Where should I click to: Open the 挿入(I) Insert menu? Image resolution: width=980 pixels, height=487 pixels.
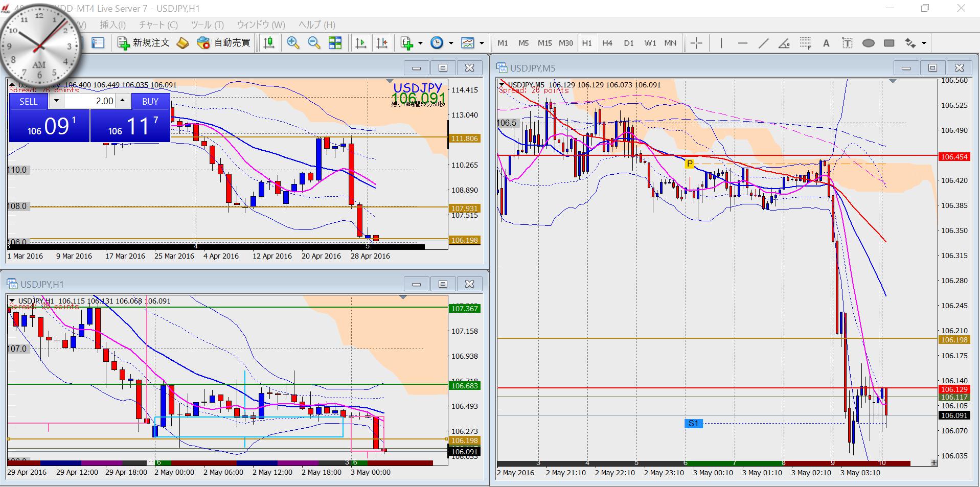(x=112, y=25)
